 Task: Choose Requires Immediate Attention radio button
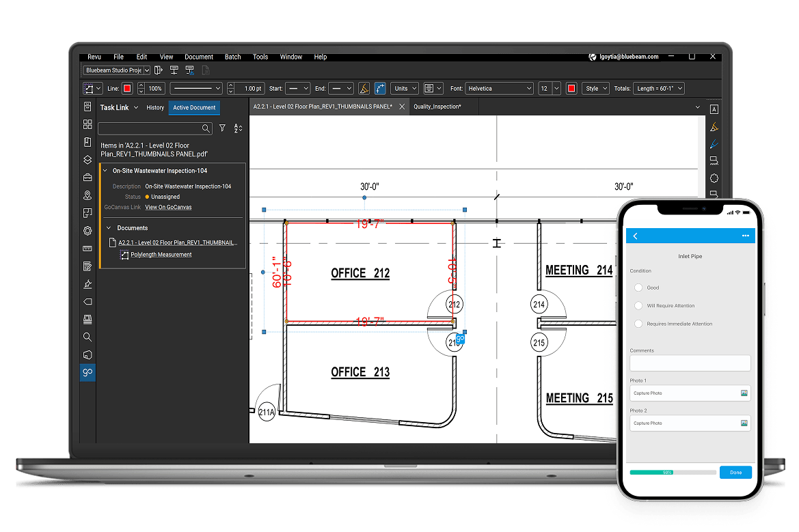(x=639, y=324)
